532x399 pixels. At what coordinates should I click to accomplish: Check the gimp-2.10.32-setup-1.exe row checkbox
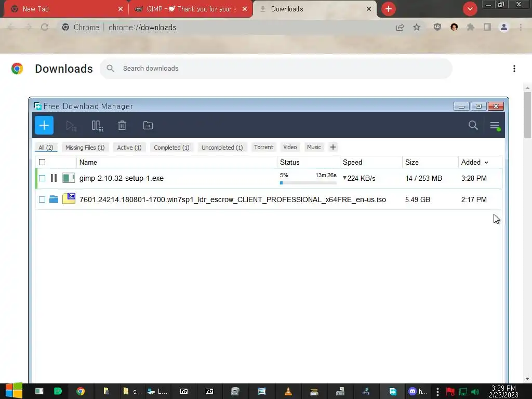[42, 178]
